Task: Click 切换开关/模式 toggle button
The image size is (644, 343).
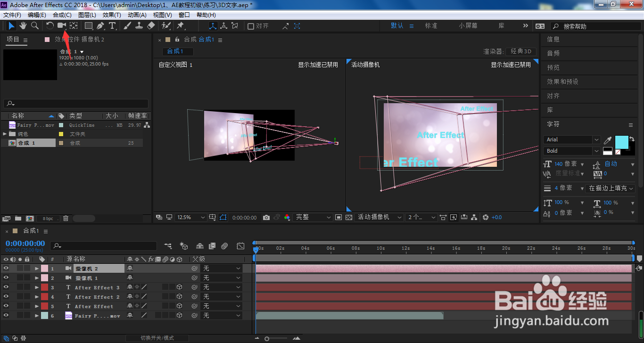Action: click(157, 338)
